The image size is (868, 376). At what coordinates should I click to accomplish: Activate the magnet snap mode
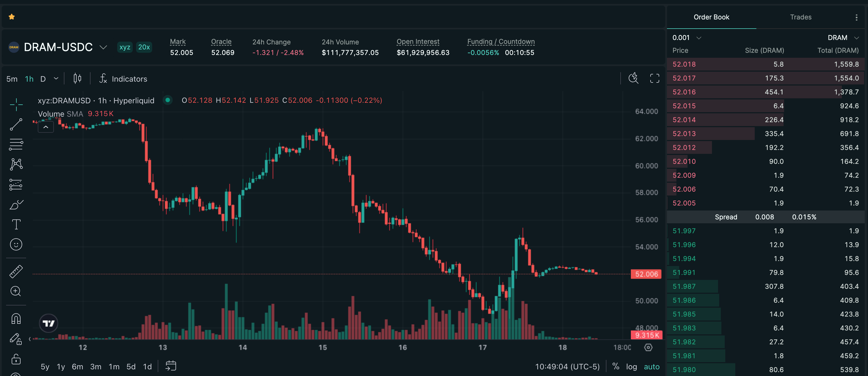(16, 319)
